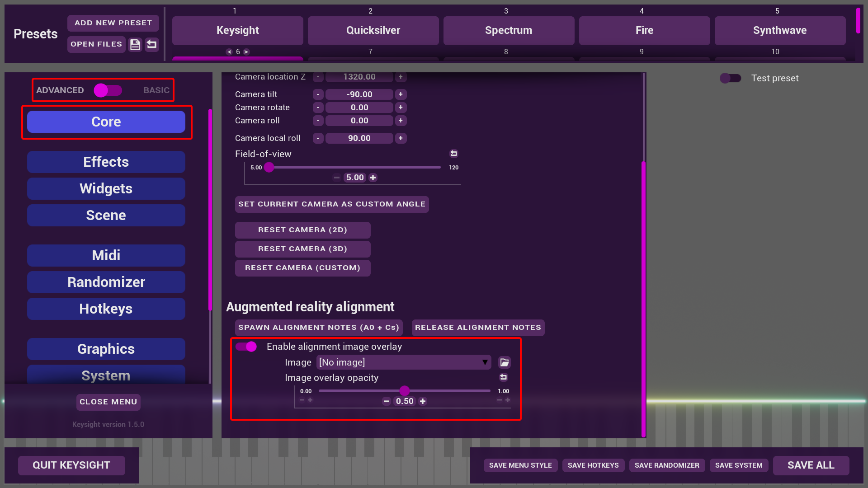868x488 pixels.
Task: Expand the Image [No image] dropdown
Action: pos(403,362)
